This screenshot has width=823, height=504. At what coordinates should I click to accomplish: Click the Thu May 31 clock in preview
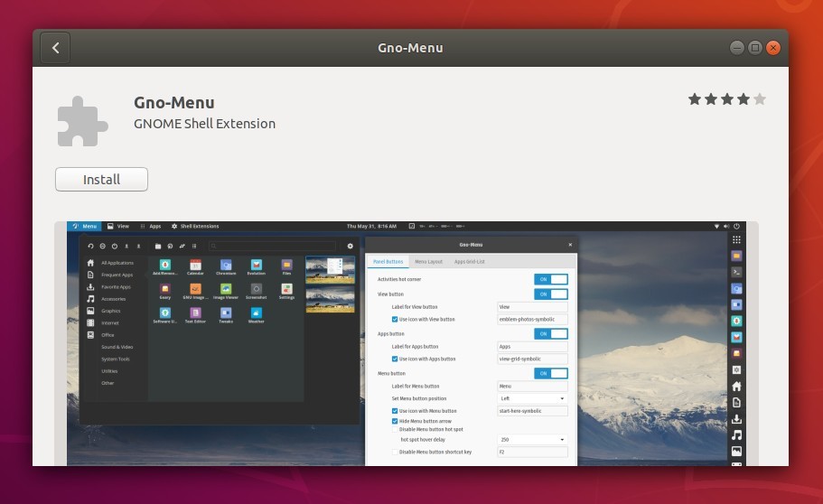tap(371, 227)
